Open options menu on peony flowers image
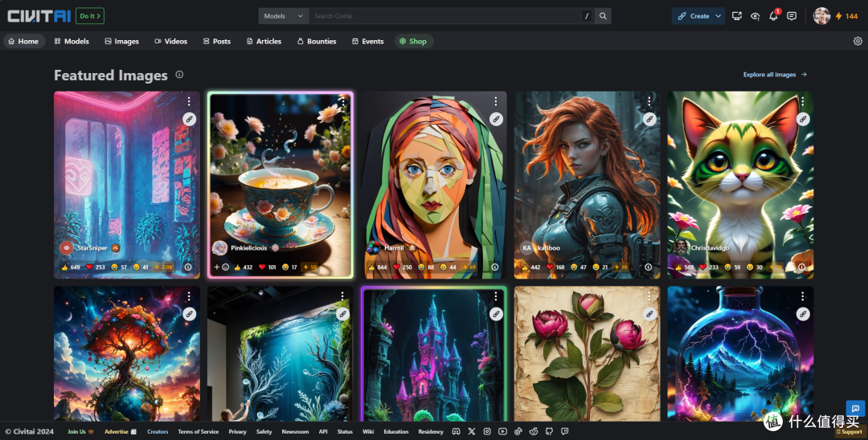The height and width of the screenshot is (440, 868). (649, 296)
